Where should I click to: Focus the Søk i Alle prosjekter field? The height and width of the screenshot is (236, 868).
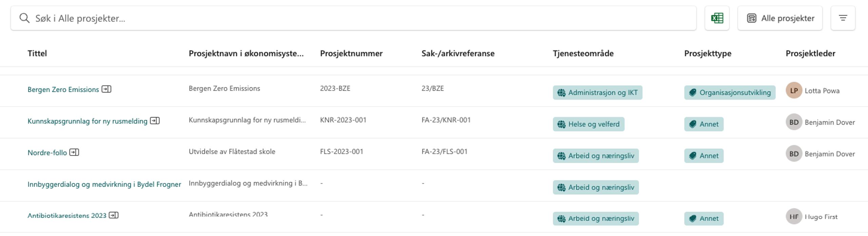[x=353, y=18]
